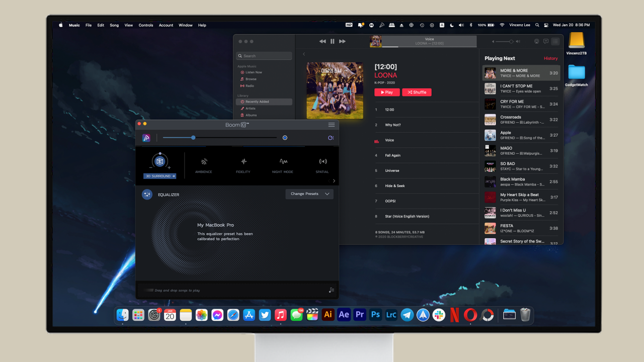Click the Boom 3D volume slider handle

tap(193, 138)
